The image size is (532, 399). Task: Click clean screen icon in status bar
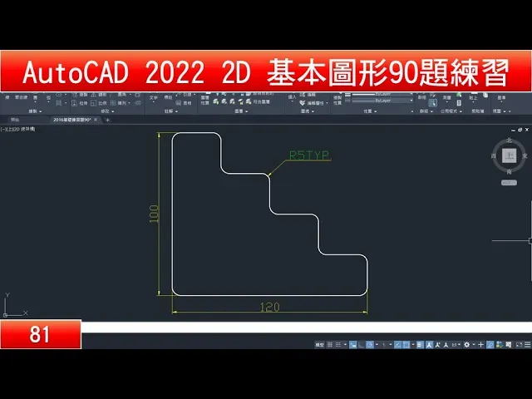[518, 344]
